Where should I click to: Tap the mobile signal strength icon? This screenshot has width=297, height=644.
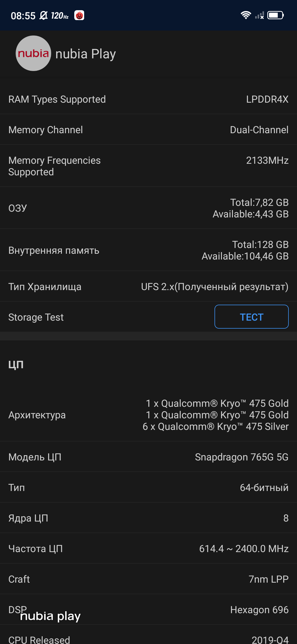259,15
